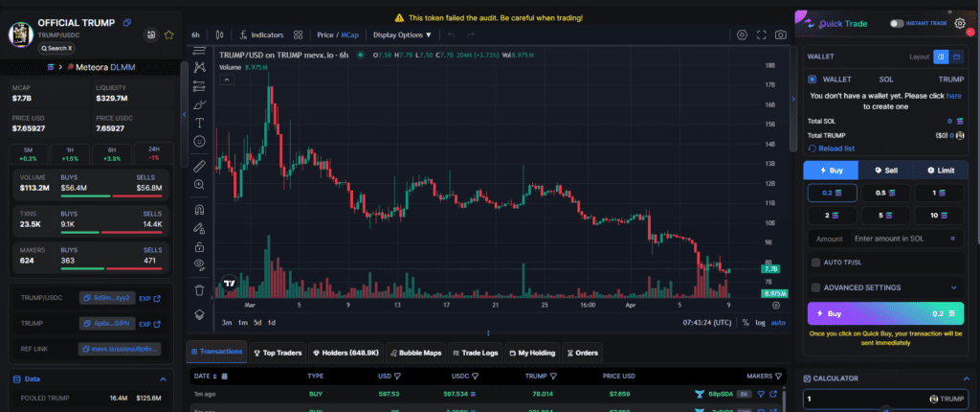The width and height of the screenshot is (980, 412).
Task: Open the object tree layers icon
Action: pyautogui.click(x=199, y=314)
